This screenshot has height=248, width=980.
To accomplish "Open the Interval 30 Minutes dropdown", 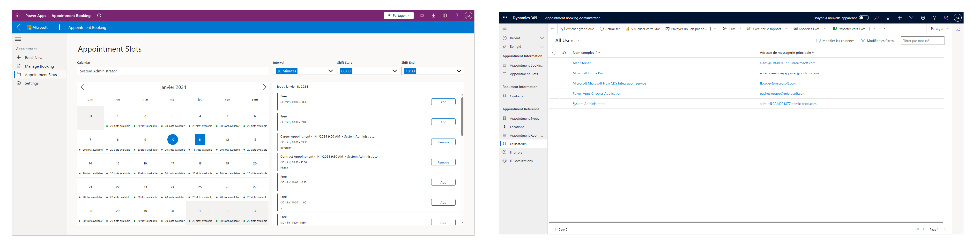I will click(304, 71).
